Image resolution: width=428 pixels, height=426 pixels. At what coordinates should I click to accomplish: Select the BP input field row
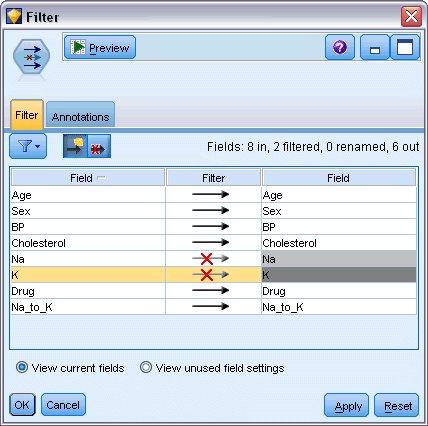pyautogui.click(x=88, y=227)
